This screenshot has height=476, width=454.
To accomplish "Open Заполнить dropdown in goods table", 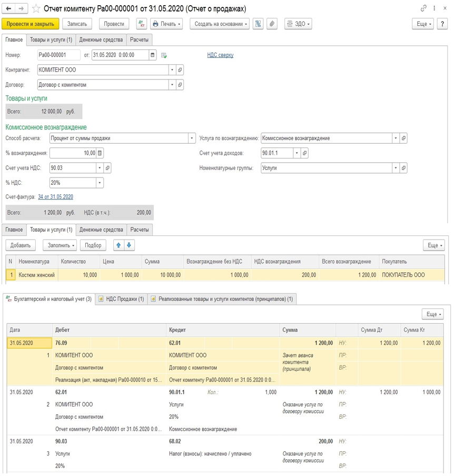I will pos(60,245).
